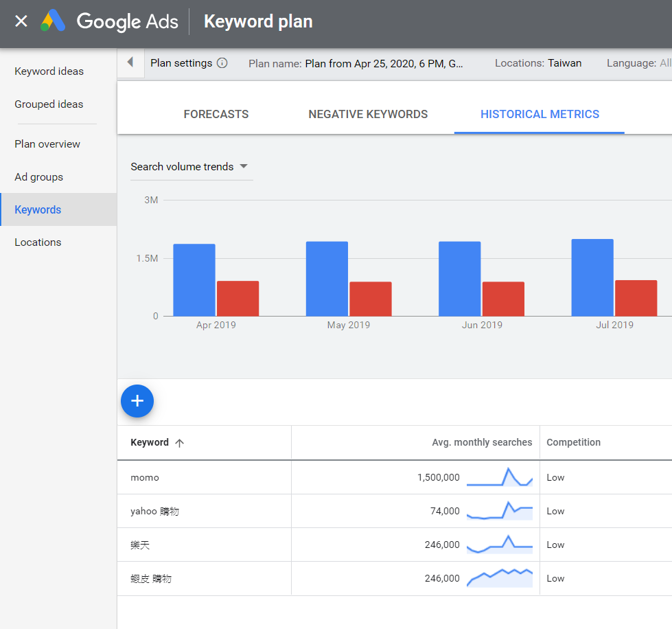The height and width of the screenshot is (629, 672).
Task: Open Locations in the sidebar
Action: click(x=38, y=242)
